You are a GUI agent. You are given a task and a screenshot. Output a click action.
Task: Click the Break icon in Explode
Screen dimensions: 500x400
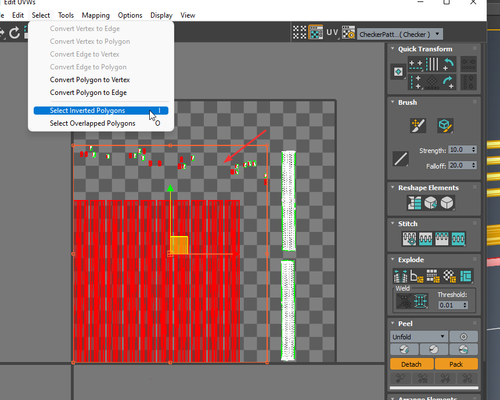pos(400,276)
